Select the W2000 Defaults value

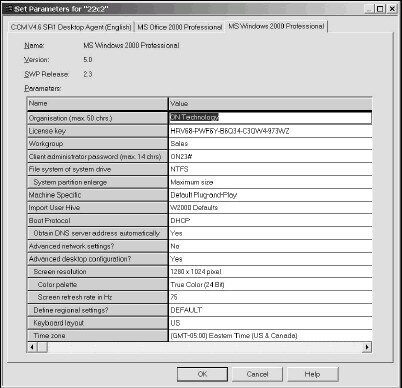pyautogui.click(x=270, y=208)
